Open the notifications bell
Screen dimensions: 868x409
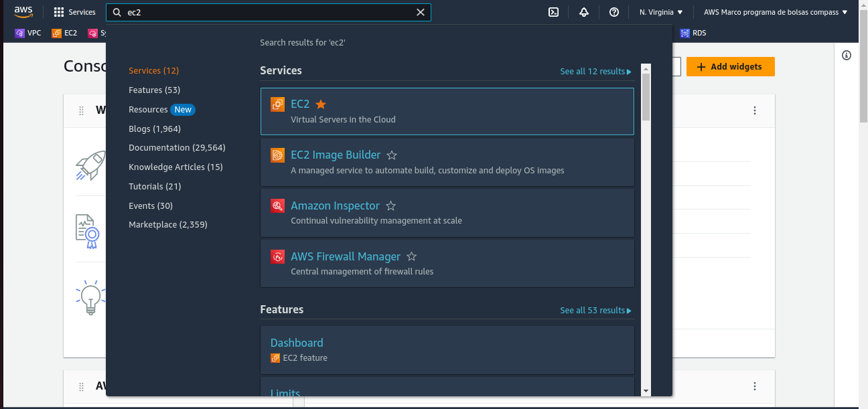pos(583,11)
